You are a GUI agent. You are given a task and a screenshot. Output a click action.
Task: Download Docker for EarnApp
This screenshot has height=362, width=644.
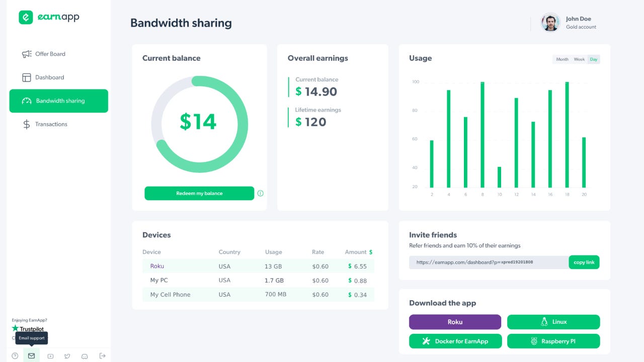(455, 341)
